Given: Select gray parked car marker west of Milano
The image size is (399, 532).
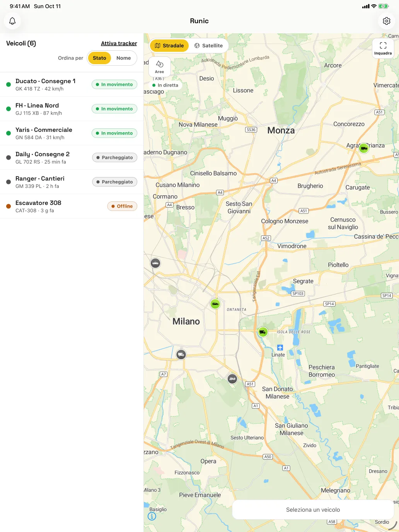Looking at the screenshot, I should [155, 263].
